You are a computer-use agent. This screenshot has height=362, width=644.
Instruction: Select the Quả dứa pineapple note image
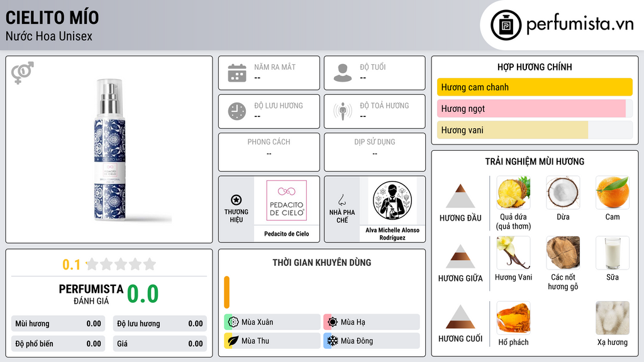tap(513, 192)
